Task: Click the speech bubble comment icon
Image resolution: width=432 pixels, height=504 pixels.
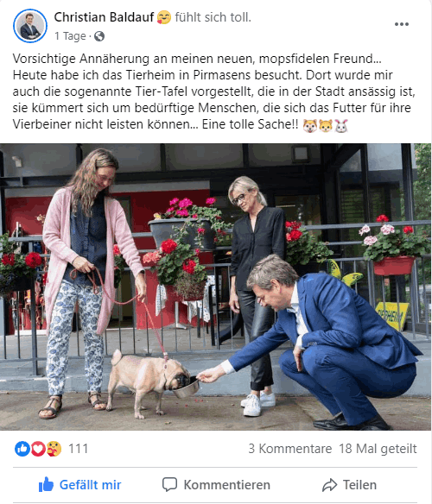Action: pos(169,485)
